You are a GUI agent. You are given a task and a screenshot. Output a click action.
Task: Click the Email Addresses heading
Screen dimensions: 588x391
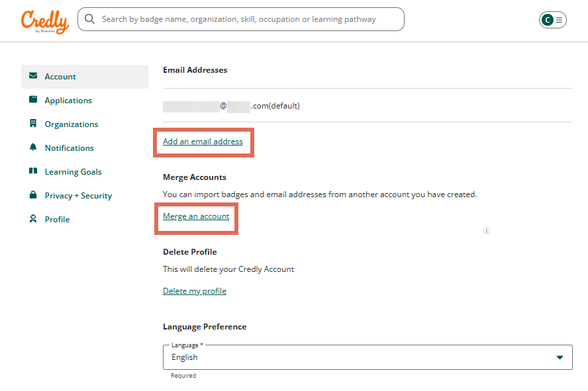[x=195, y=70]
